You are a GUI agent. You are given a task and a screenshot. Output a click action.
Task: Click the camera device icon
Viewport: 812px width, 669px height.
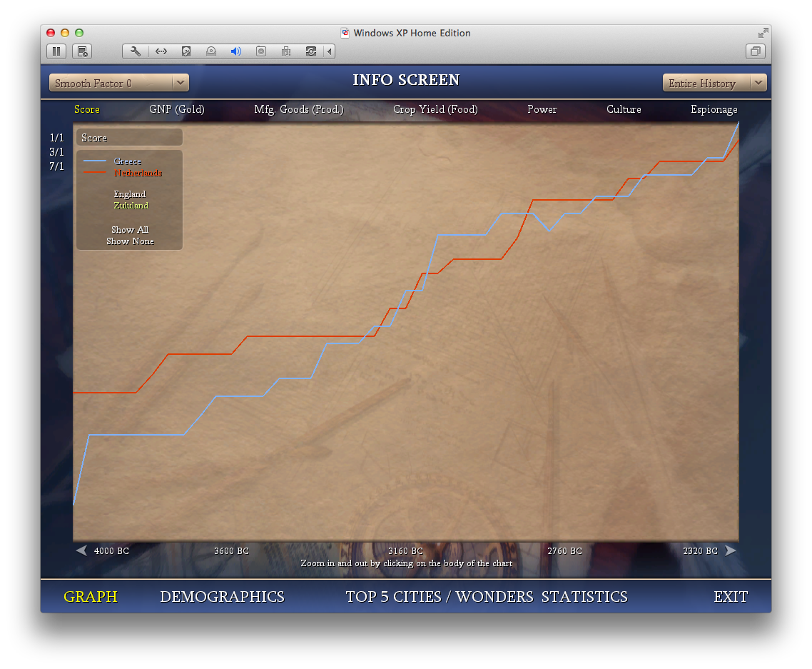[261, 51]
